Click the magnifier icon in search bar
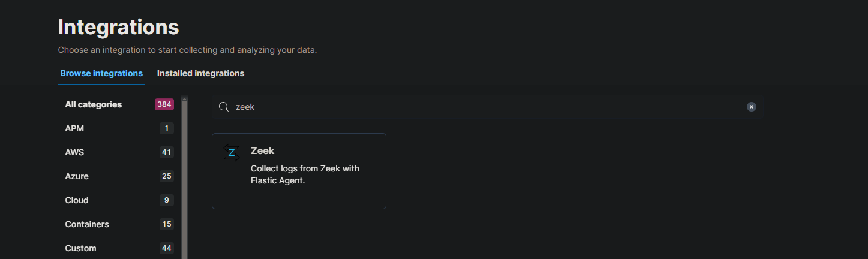 223,107
